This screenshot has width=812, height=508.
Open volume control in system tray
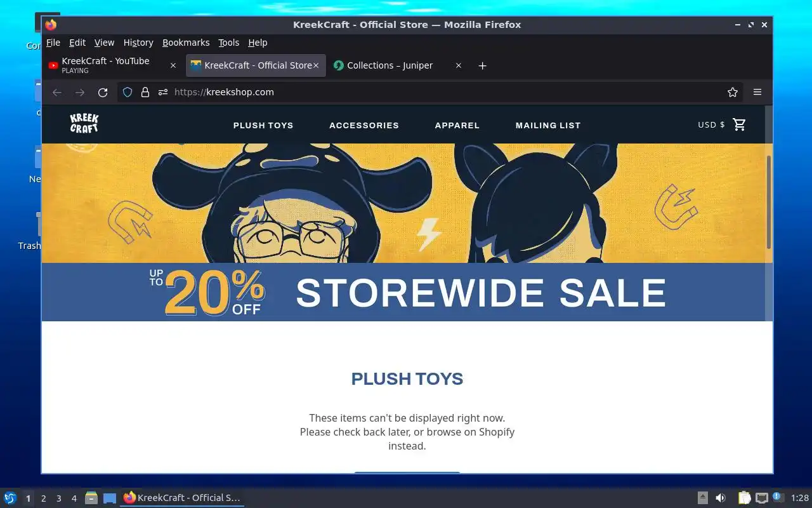click(x=721, y=498)
